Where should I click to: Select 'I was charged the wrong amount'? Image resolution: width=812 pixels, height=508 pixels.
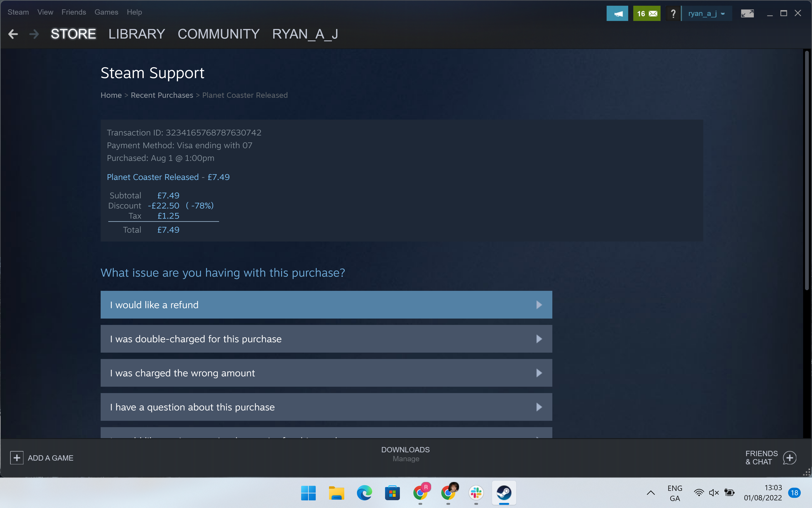(326, 373)
